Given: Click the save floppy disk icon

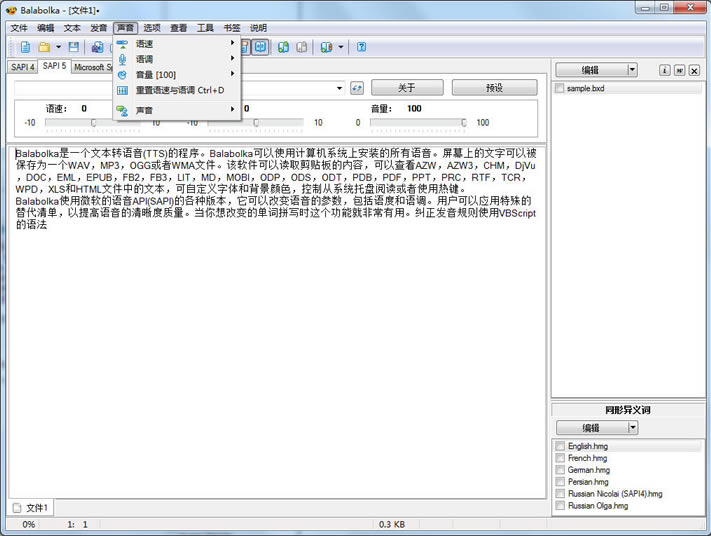Looking at the screenshot, I should (x=74, y=47).
